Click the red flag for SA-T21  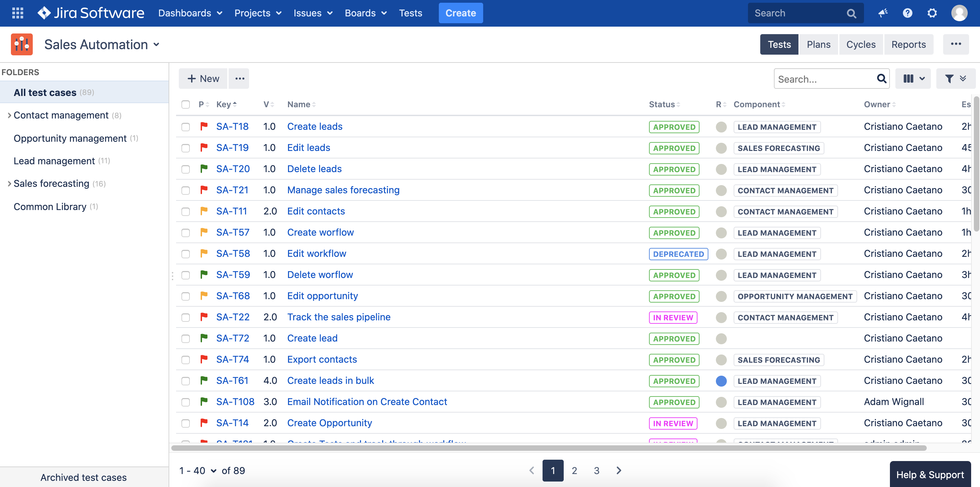click(204, 189)
